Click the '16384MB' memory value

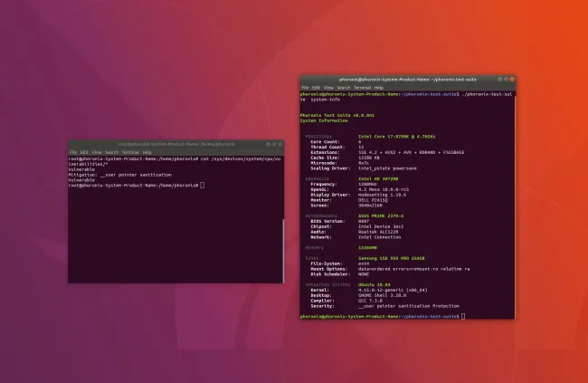coord(367,248)
